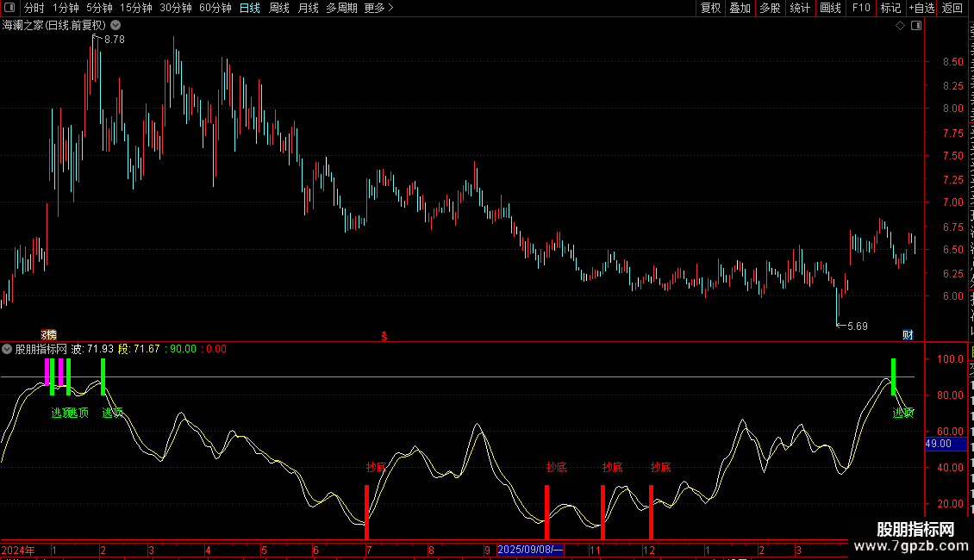
Task: Toggle the right sidebar panel icon
Action: (916, 26)
